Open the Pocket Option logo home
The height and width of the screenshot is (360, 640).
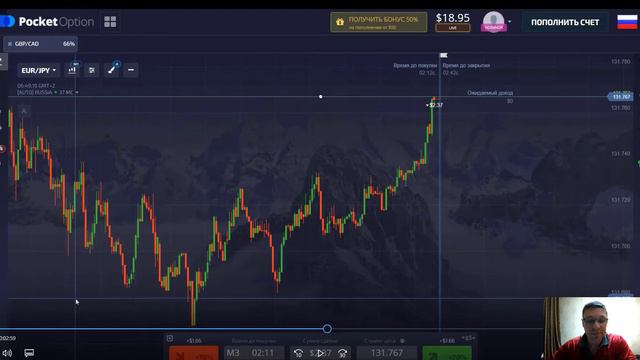click(47, 22)
